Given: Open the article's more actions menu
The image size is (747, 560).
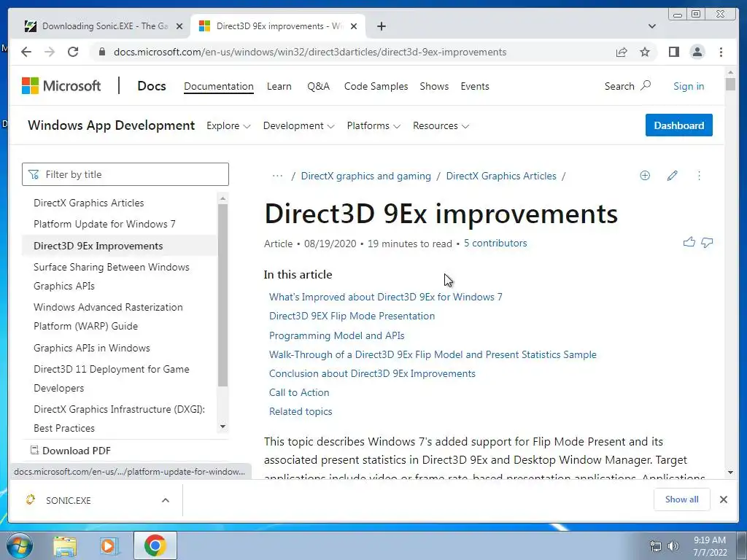Looking at the screenshot, I should pyautogui.click(x=699, y=176).
